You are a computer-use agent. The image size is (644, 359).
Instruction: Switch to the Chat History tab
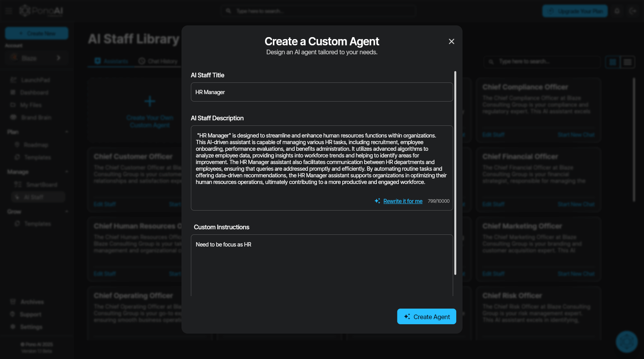[158, 61]
